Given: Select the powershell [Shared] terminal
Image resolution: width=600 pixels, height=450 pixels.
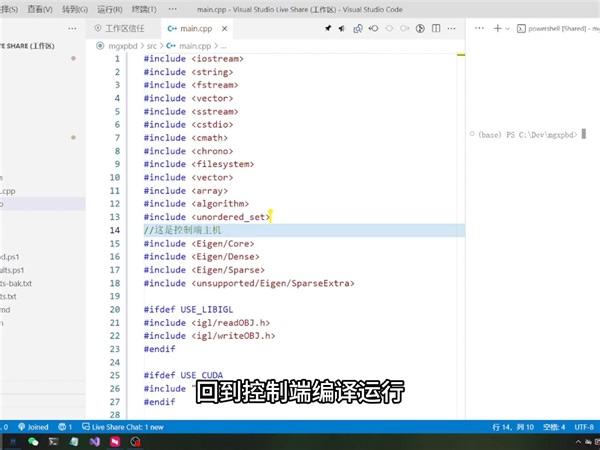Looking at the screenshot, I should 558,28.
